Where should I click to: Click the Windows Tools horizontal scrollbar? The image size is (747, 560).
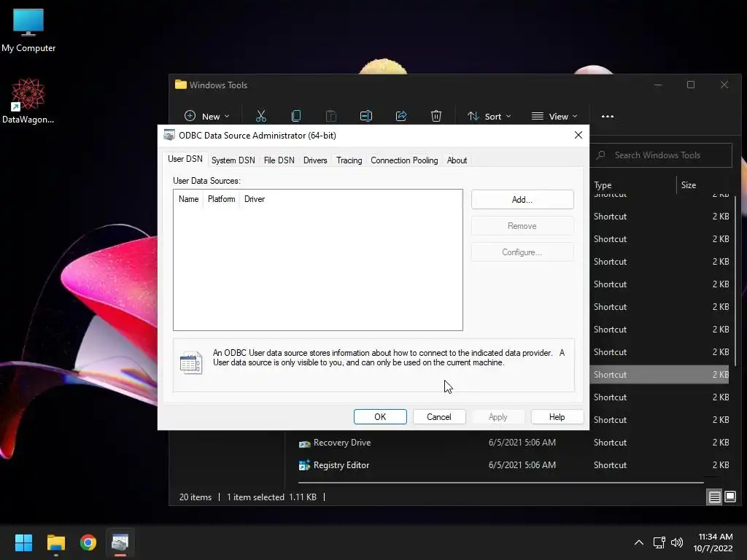(500, 483)
